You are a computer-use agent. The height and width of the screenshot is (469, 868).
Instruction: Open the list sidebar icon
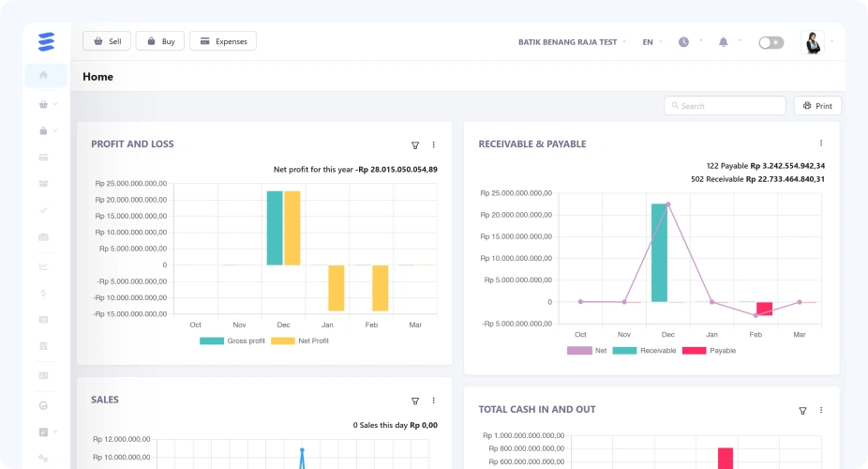tap(43, 320)
